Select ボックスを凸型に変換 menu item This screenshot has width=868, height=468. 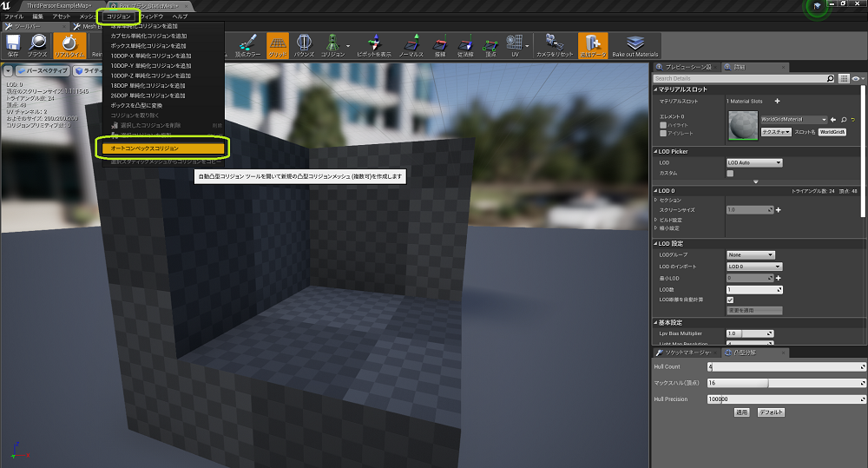coord(163,105)
